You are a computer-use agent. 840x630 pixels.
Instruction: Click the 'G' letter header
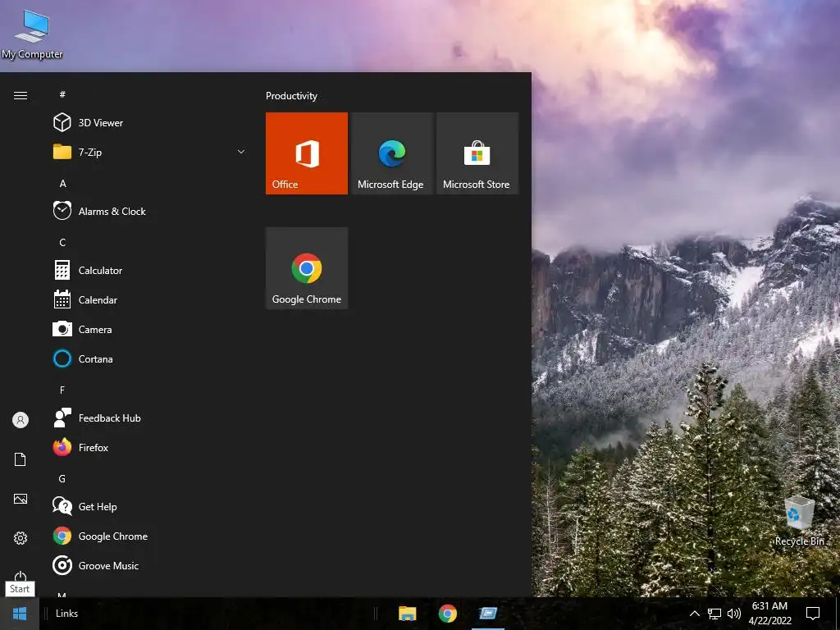62,478
